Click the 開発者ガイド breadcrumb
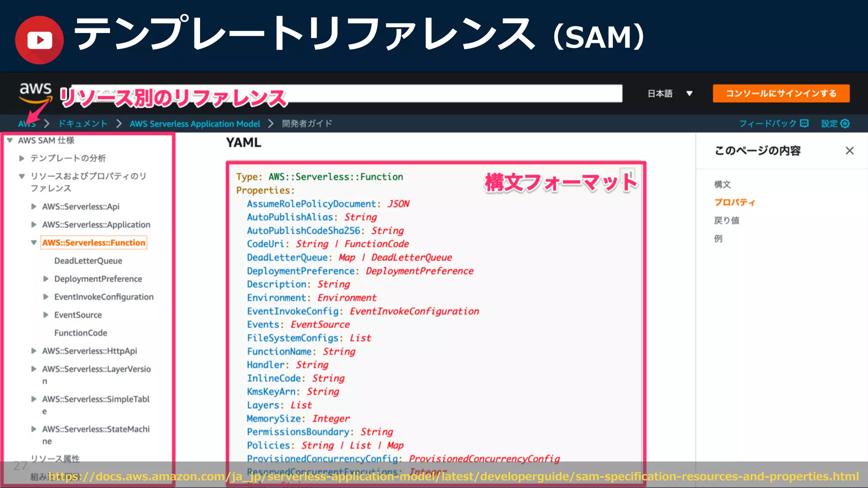Viewport: 868px width, 488px height. (x=307, y=123)
